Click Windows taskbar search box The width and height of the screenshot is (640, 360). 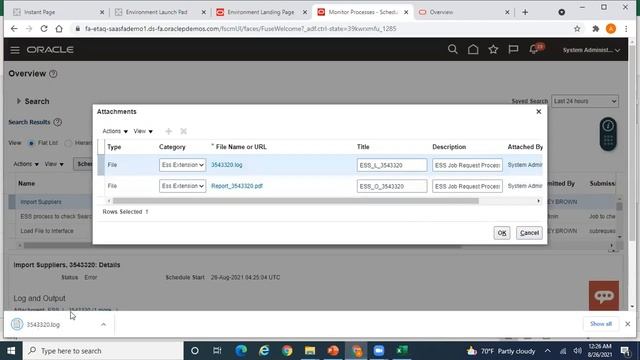pyautogui.click(x=103, y=351)
